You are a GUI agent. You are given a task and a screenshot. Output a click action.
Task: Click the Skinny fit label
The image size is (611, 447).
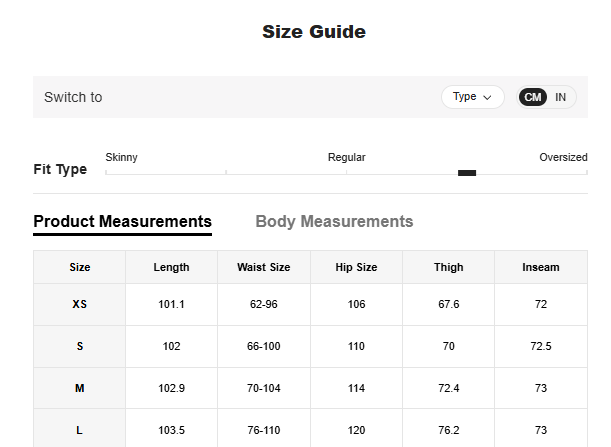[122, 157]
